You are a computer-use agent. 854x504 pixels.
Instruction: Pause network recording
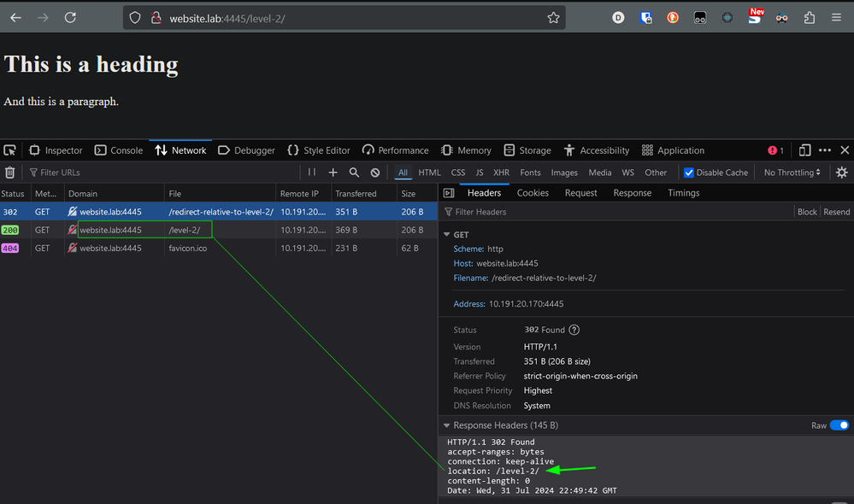[312, 173]
